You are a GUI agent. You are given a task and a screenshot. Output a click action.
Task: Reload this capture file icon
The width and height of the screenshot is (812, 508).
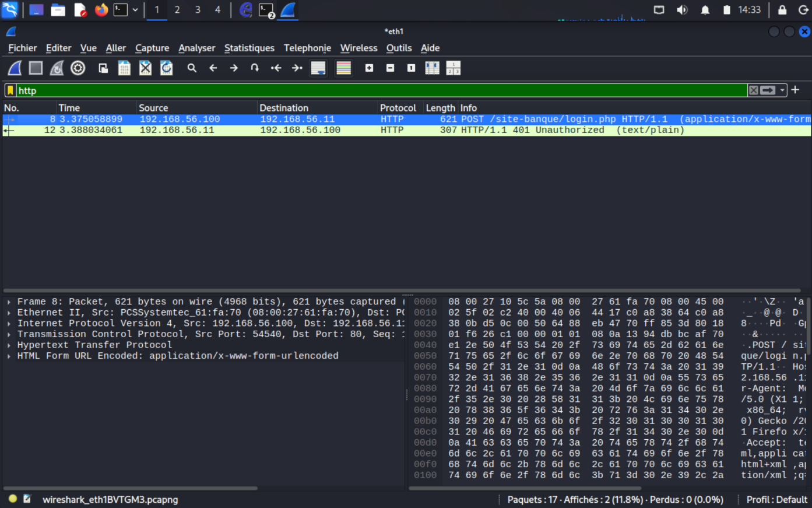[x=166, y=68]
